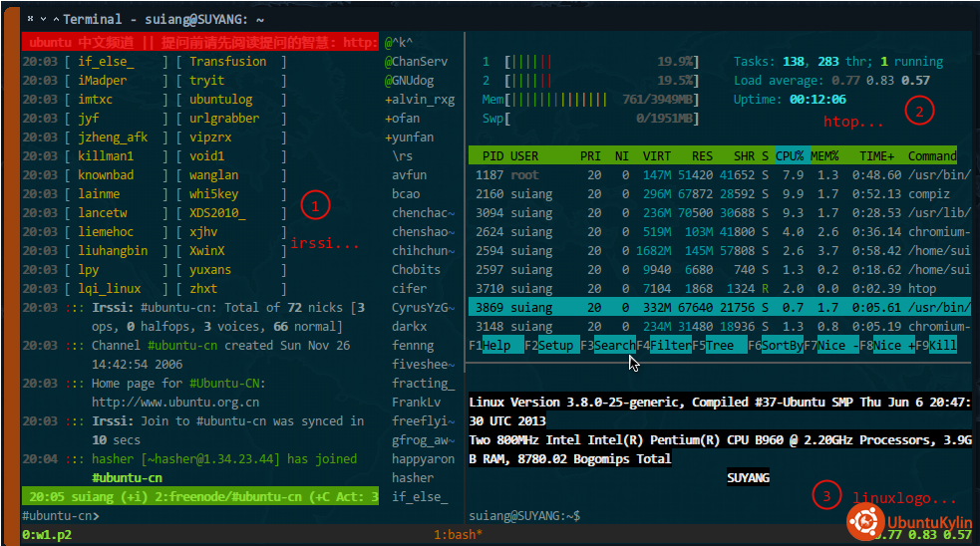Click htop F8 Nice plus
The height and width of the screenshot is (546, 980).
pyautogui.click(x=887, y=346)
